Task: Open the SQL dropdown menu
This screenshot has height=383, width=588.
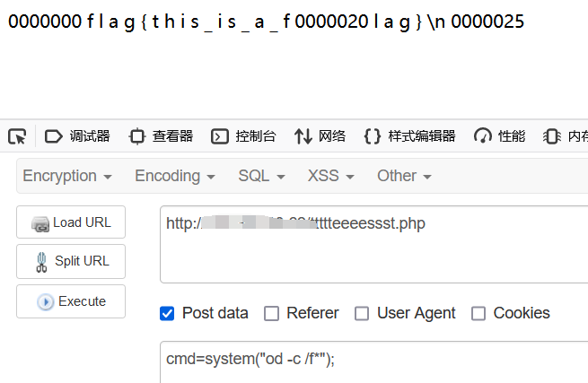Action: point(261,176)
